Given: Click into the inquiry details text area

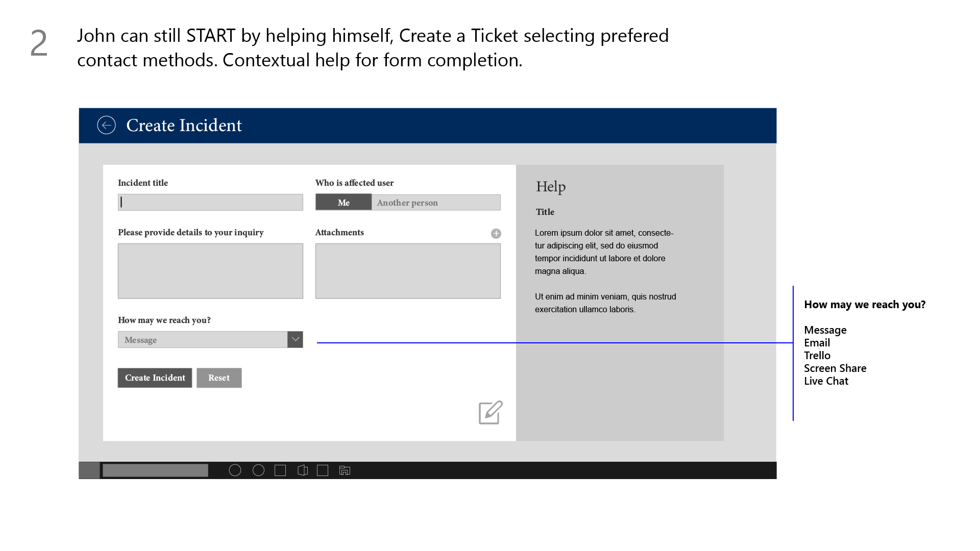Looking at the screenshot, I should pos(210,271).
